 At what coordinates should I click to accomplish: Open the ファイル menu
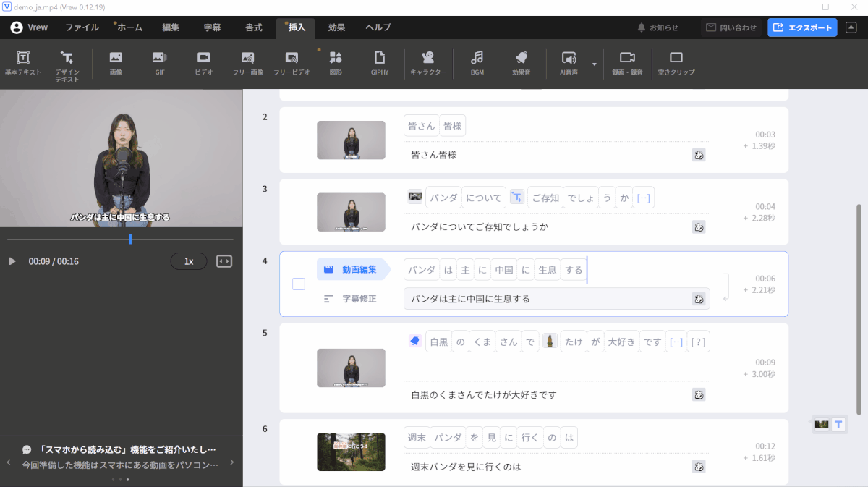82,27
